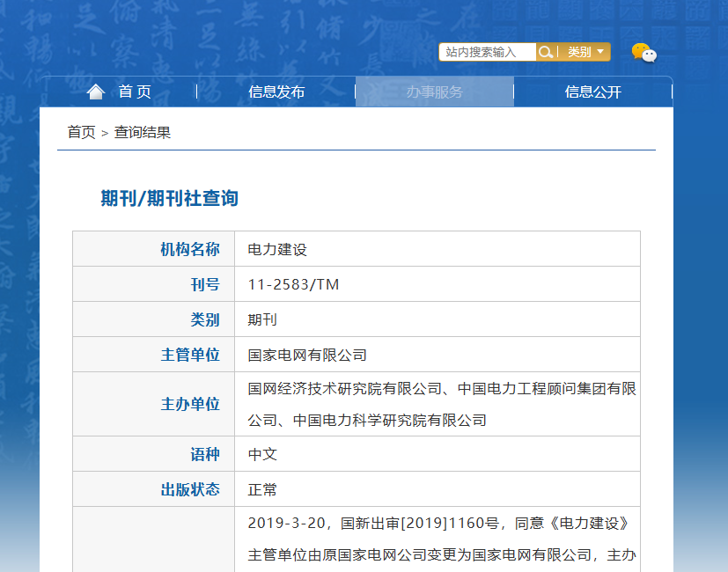Image resolution: width=728 pixels, height=572 pixels.
Task: Select the text 国网经济技术研究院有限公司
Action: [x=344, y=389]
